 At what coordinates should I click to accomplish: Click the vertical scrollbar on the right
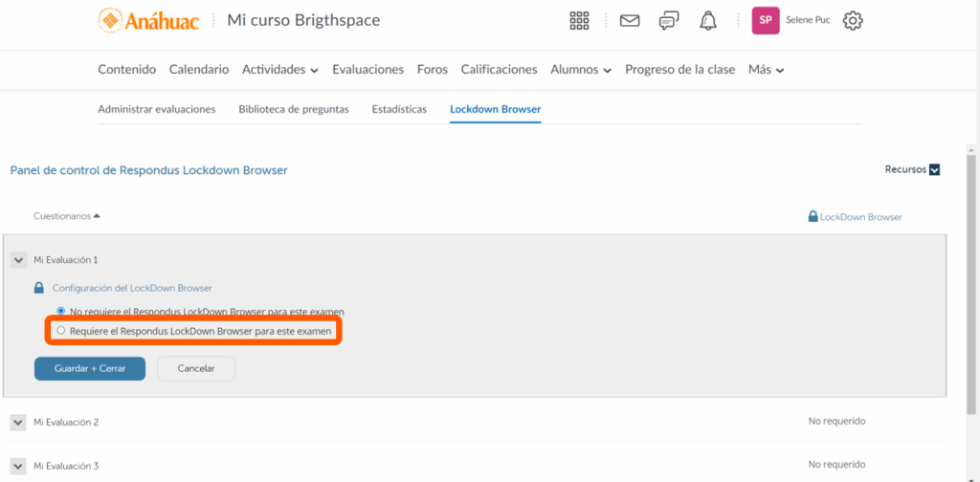pyautogui.click(x=972, y=287)
